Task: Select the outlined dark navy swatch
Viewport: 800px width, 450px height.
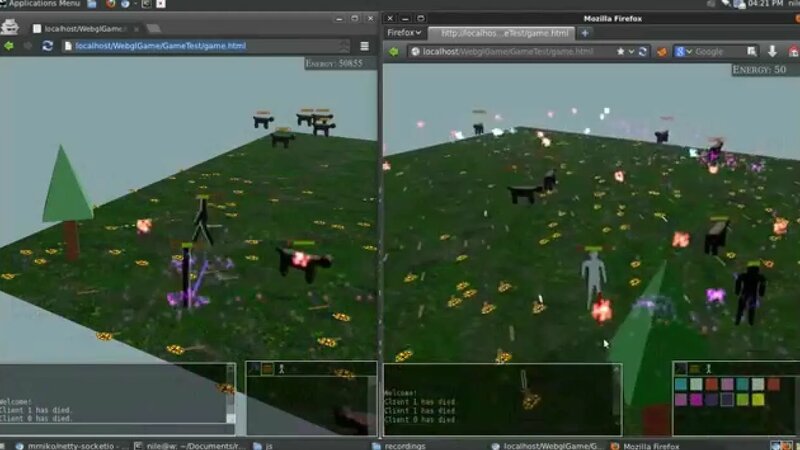Action: point(727,399)
